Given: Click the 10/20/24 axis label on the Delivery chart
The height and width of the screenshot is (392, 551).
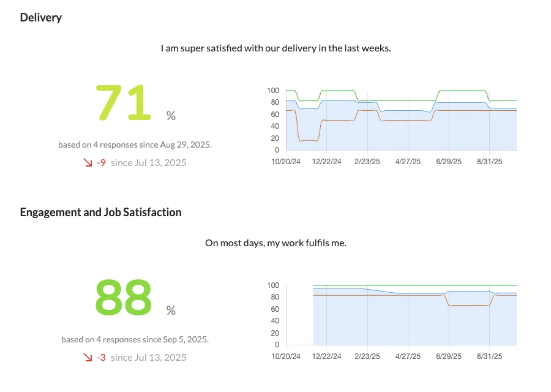Looking at the screenshot, I should (287, 162).
